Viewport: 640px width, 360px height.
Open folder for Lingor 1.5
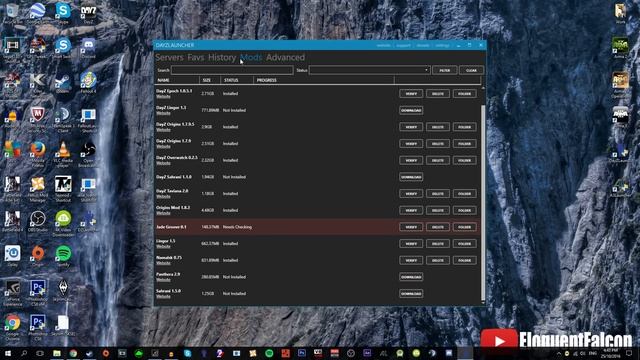coord(464,244)
